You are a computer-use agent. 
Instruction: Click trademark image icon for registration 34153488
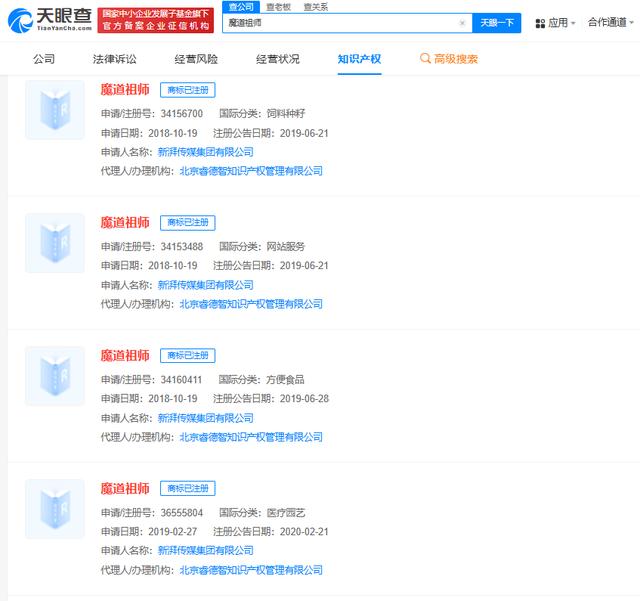coord(54,243)
